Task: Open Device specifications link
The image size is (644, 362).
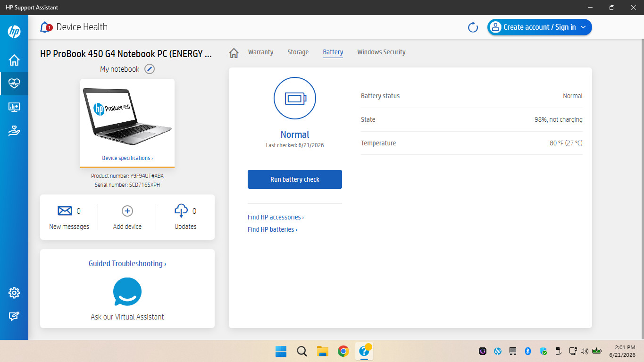Action: [x=127, y=158]
